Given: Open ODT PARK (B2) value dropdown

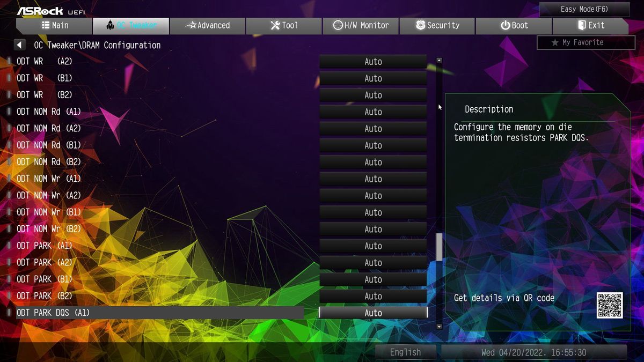Looking at the screenshot, I should click(373, 296).
